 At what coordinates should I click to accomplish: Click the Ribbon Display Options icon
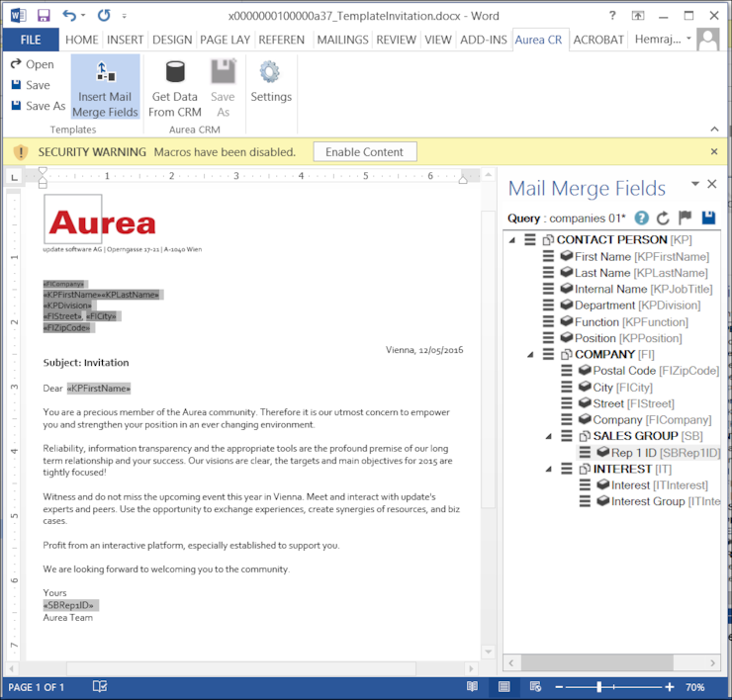click(x=638, y=16)
